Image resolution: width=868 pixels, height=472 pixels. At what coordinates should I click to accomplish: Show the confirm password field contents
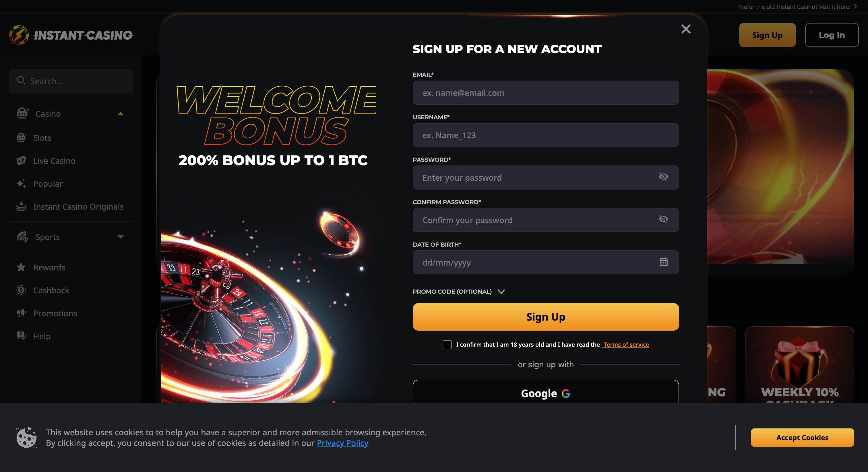pyautogui.click(x=663, y=219)
